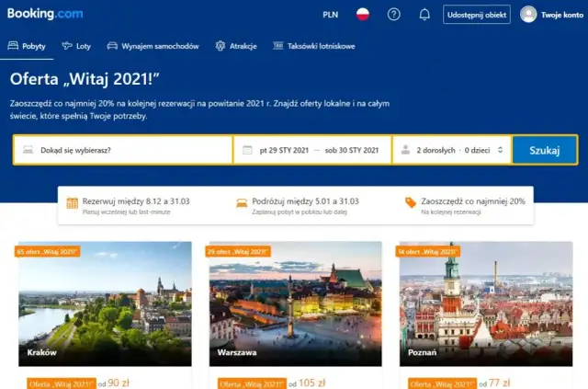Click the guest selector up-down arrows

point(500,150)
